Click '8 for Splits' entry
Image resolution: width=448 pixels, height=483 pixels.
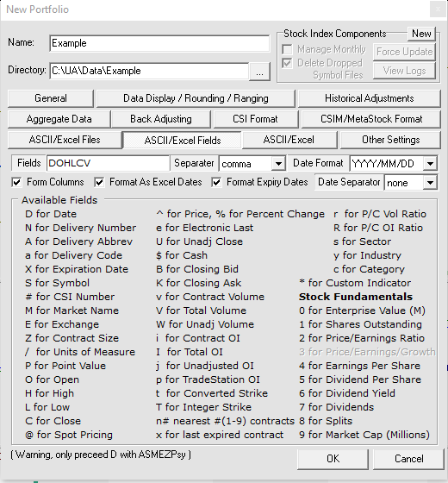pos(326,421)
